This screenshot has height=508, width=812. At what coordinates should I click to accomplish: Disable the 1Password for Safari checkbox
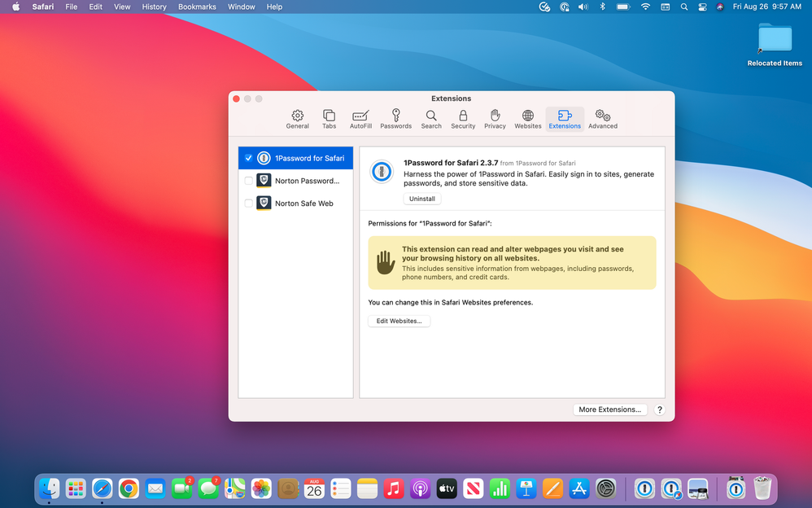pos(249,158)
